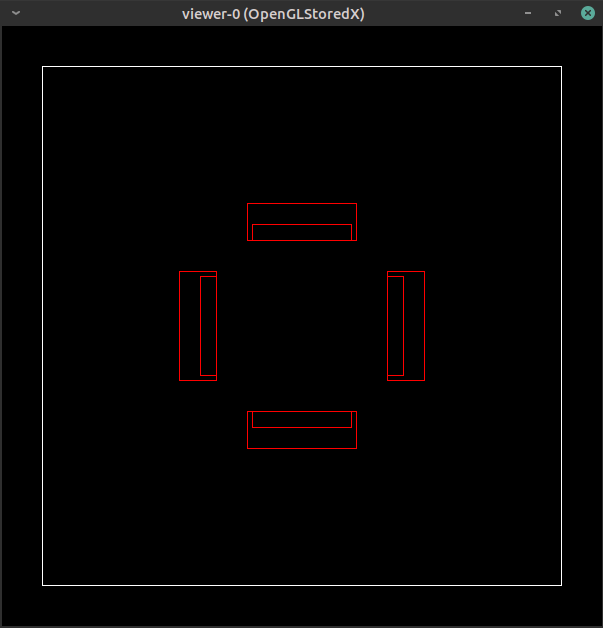Screen dimensions: 603x628
Task: Open the window menu chevron in title bar
Action: tap(16, 13)
